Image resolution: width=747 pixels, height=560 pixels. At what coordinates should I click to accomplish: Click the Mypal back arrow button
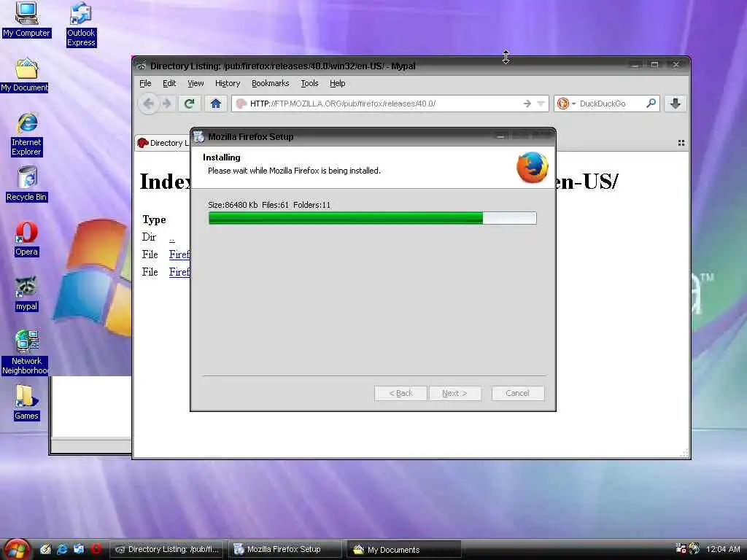[149, 104]
